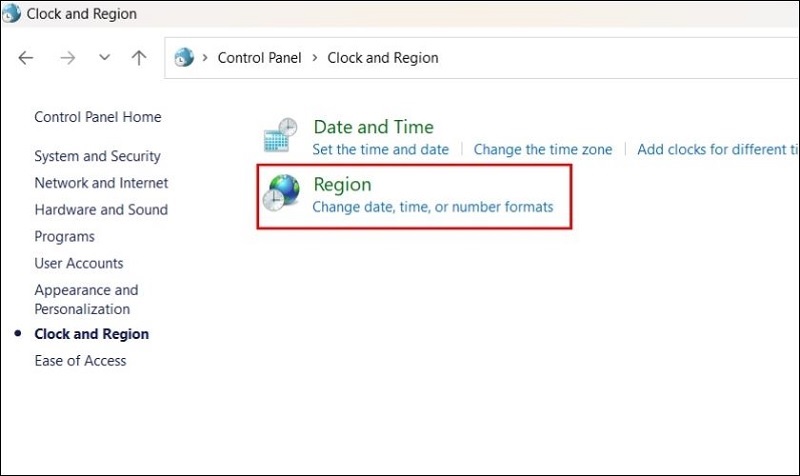800x476 pixels.
Task: Click the Region globe icon
Action: click(x=281, y=193)
